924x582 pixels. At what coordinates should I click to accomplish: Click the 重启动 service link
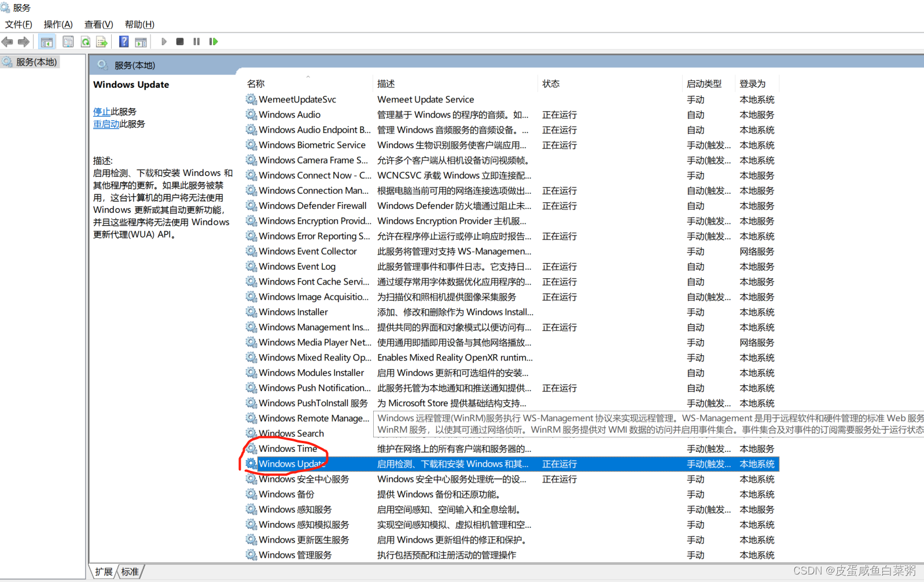[106, 124]
